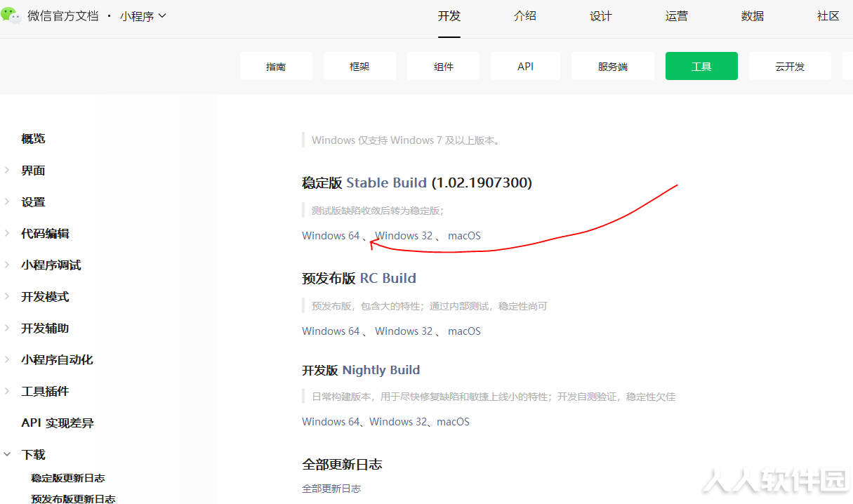853x504 pixels.
Task: Open 代码编辑 sidebar item
Action: point(45,234)
